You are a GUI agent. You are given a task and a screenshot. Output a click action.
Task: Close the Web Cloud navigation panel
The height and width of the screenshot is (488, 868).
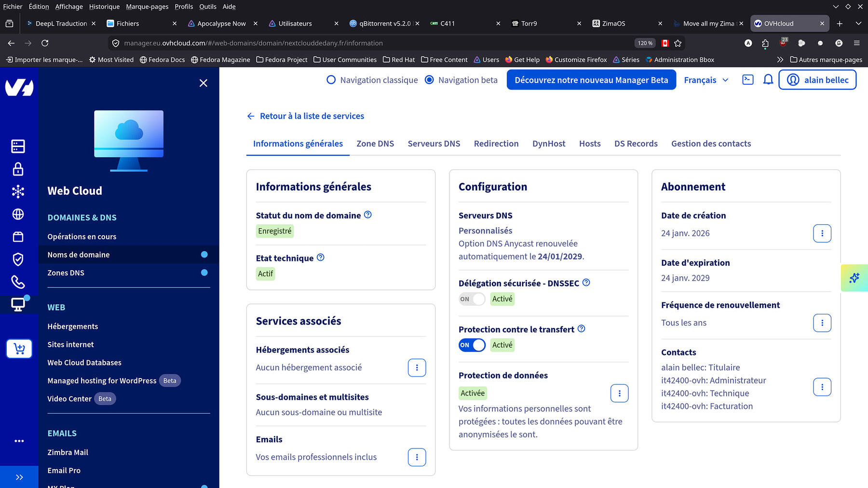(x=203, y=83)
